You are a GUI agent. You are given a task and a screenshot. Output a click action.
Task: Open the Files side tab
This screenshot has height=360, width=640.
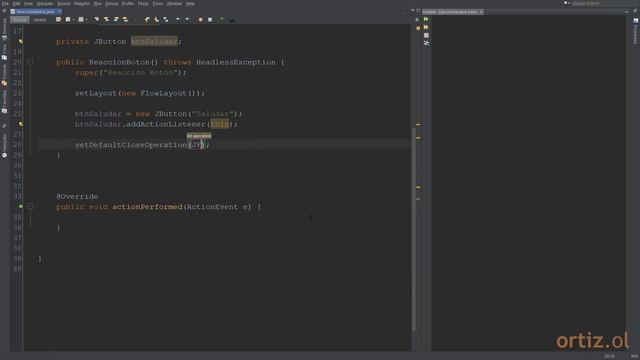4,52
